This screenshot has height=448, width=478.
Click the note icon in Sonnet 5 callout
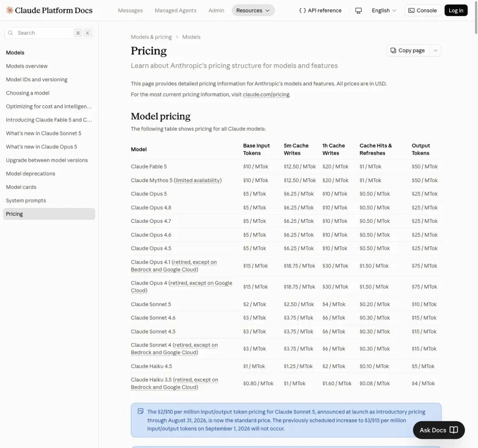141,411
